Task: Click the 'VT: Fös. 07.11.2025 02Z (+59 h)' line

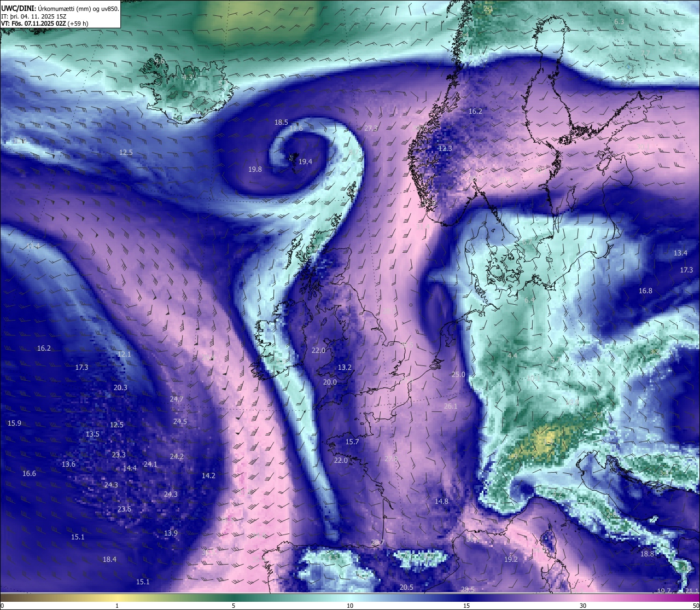Action: pyautogui.click(x=45, y=24)
